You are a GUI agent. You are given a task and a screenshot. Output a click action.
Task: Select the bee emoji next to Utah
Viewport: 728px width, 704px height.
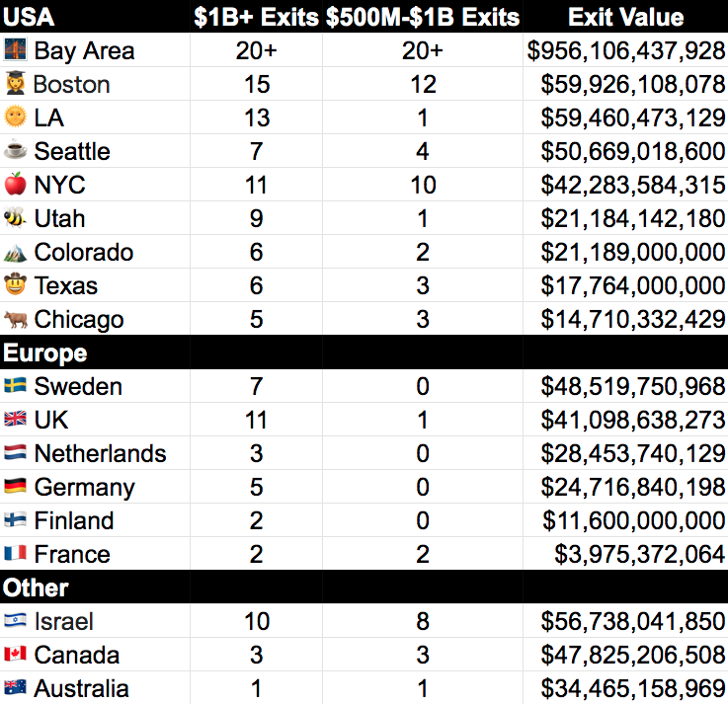(x=15, y=217)
